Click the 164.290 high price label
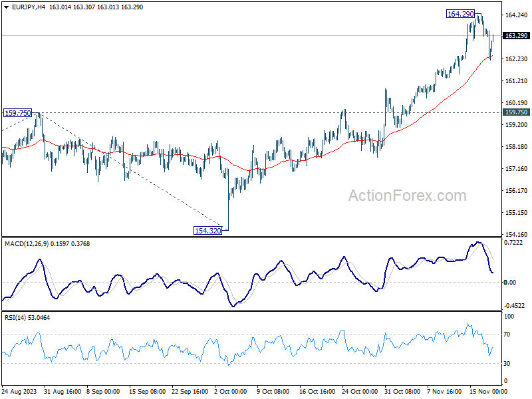The image size is (532, 399). click(460, 14)
